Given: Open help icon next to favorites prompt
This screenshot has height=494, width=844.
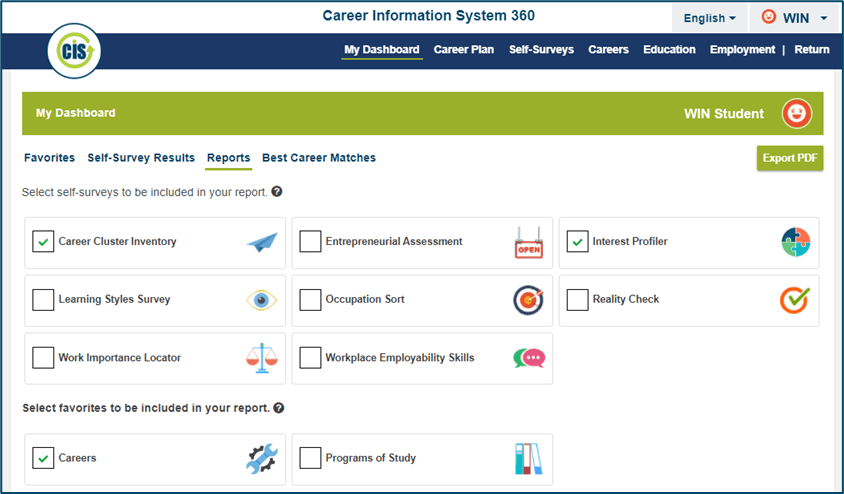Looking at the screenshot, I should [279, 408].
